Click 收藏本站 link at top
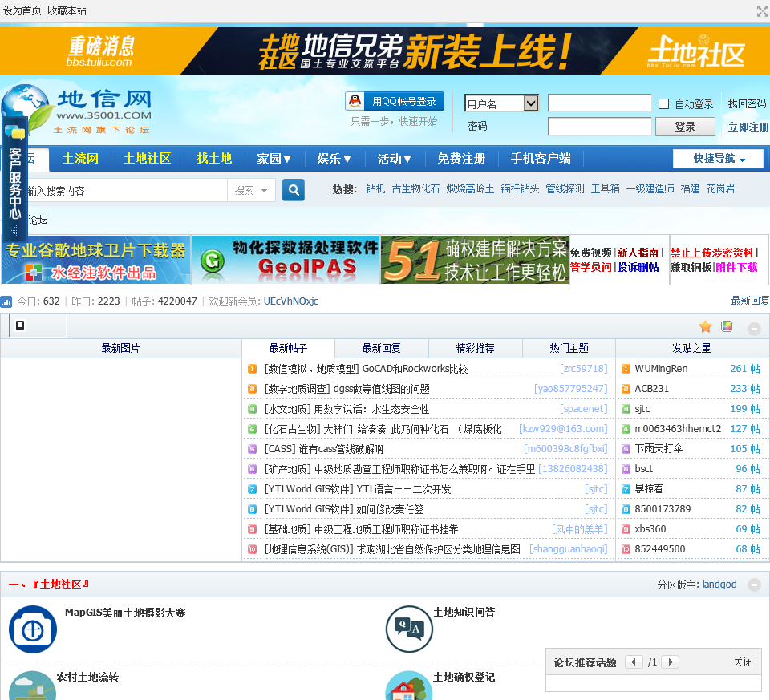Image resolution: width=770 pixels, height=700 pixels. [67, 10]
